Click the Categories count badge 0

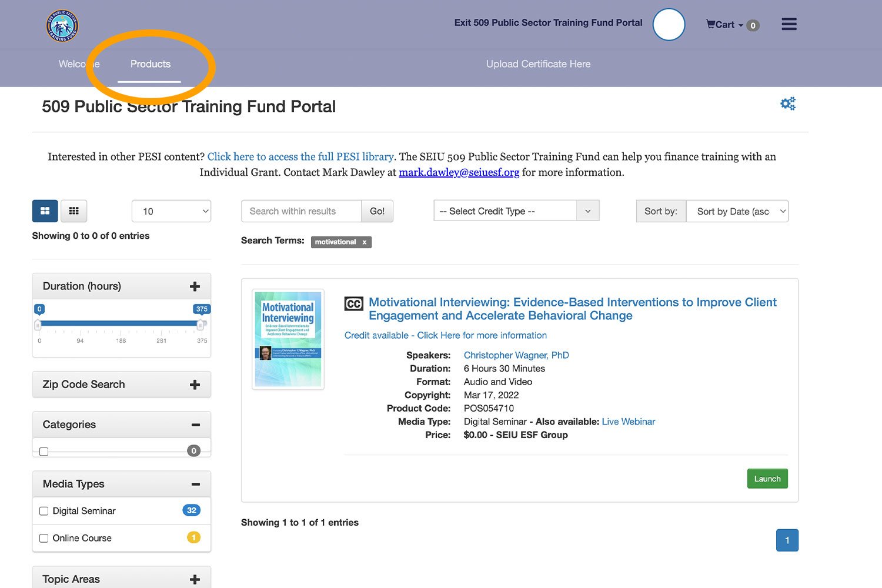[x=193, y=451]
